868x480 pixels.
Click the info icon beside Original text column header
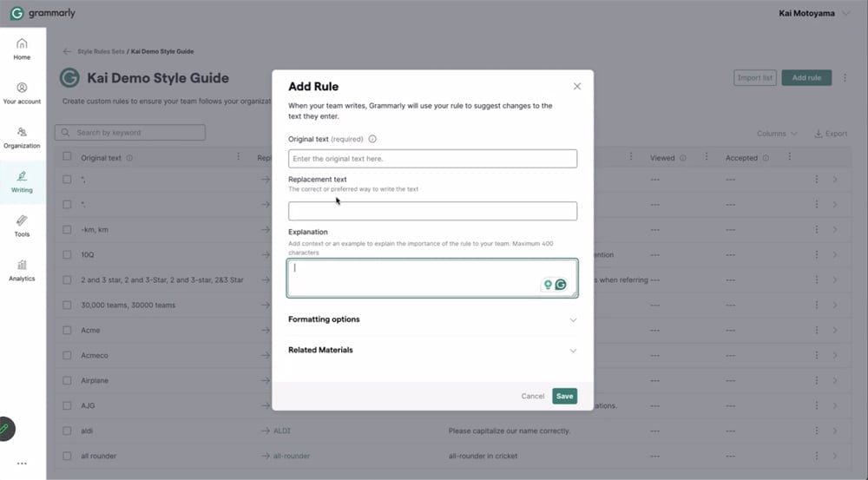point(129,158)
